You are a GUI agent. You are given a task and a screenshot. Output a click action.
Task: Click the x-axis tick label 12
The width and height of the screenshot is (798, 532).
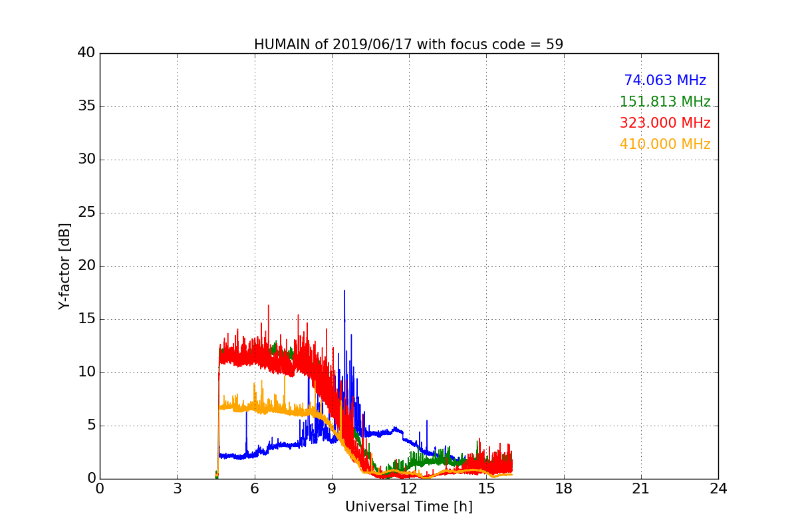(x=409, y=489)
